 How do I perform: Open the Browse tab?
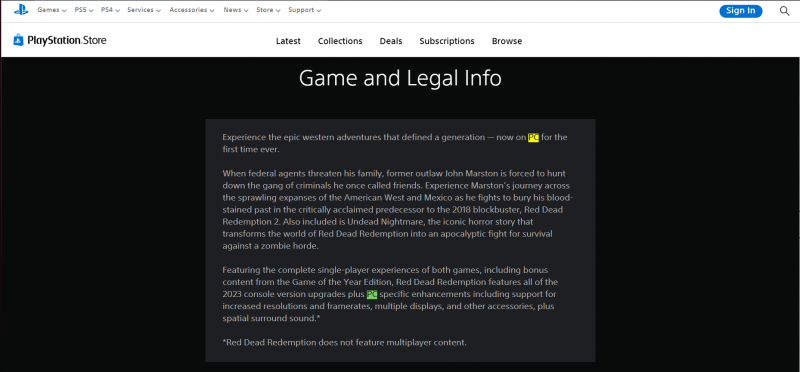pyautogui.click(x=507, y=41)
